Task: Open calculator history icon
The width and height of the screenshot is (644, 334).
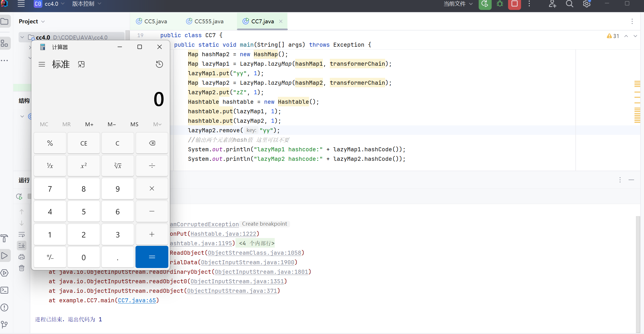Action: [x=159, y=64]
